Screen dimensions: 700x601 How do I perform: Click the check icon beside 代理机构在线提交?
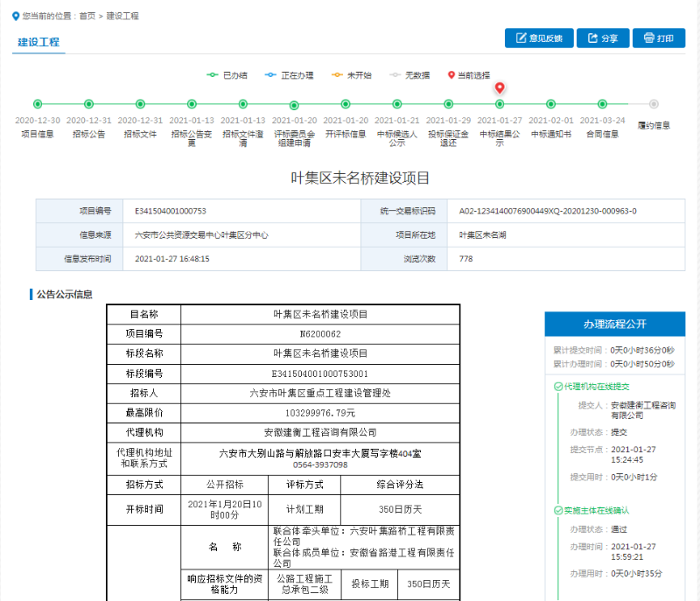(x=558, y=387)
